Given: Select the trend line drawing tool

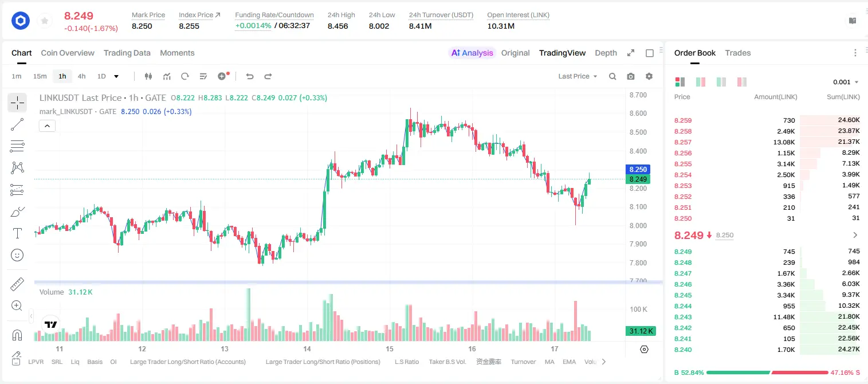Looking at the screenshot, I should (x=17, y=124).
